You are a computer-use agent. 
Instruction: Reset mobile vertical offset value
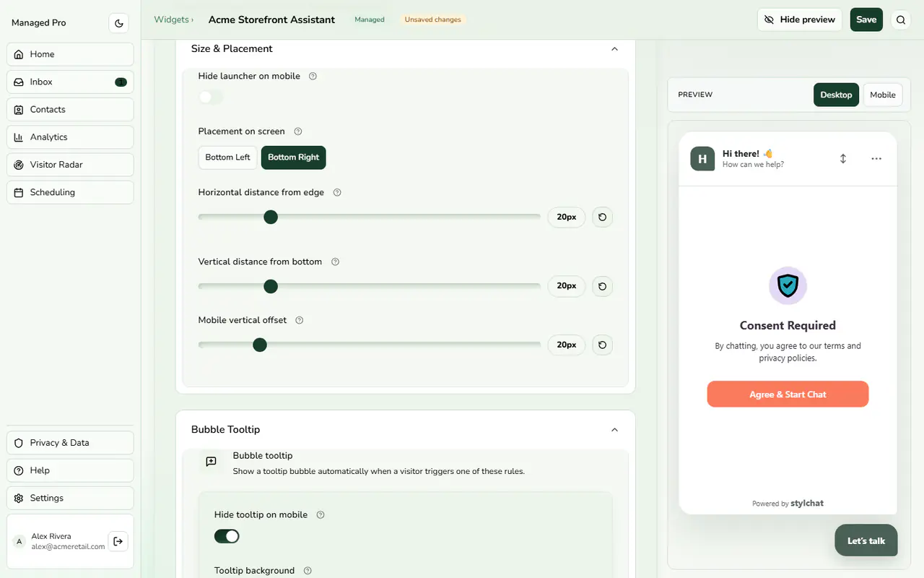[602, 345]
